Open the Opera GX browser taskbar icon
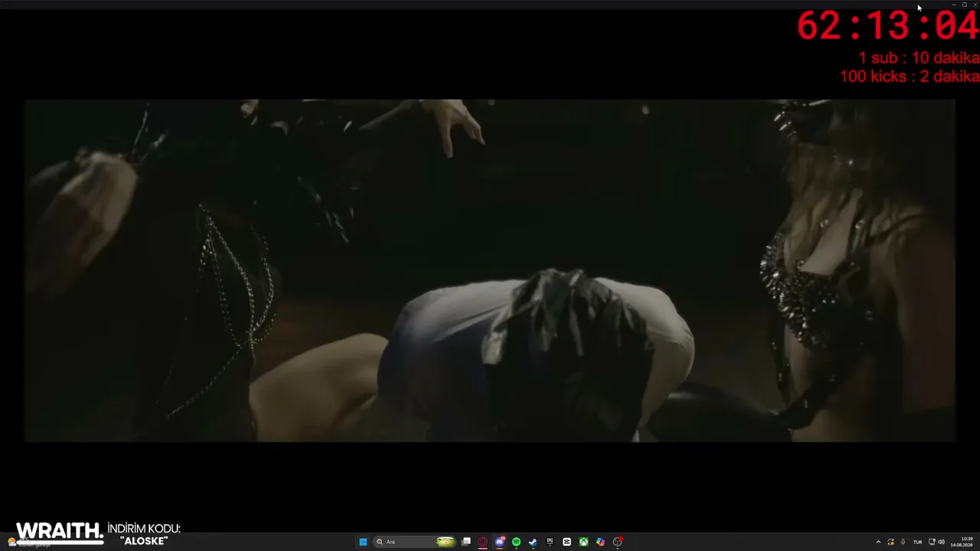 point(482,542)
